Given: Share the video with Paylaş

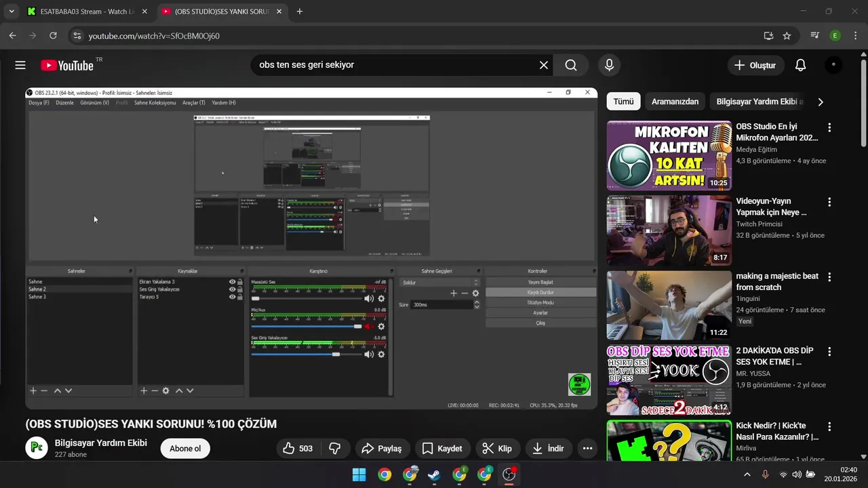Looking at the screenshot, I should click(x=382, y=449).
